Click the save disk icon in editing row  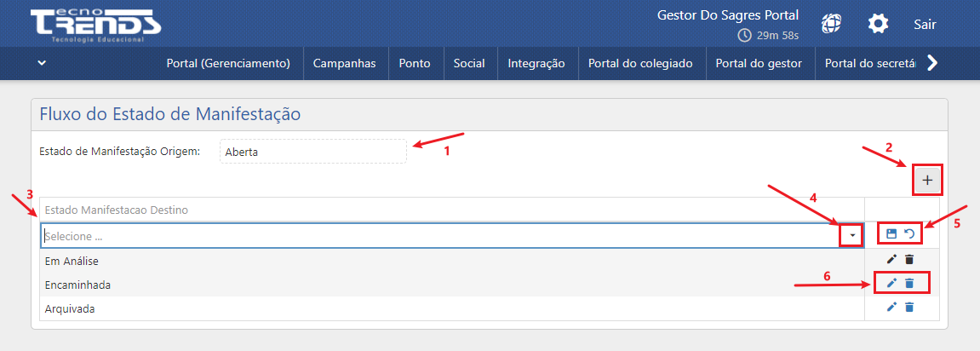[892, 234]
